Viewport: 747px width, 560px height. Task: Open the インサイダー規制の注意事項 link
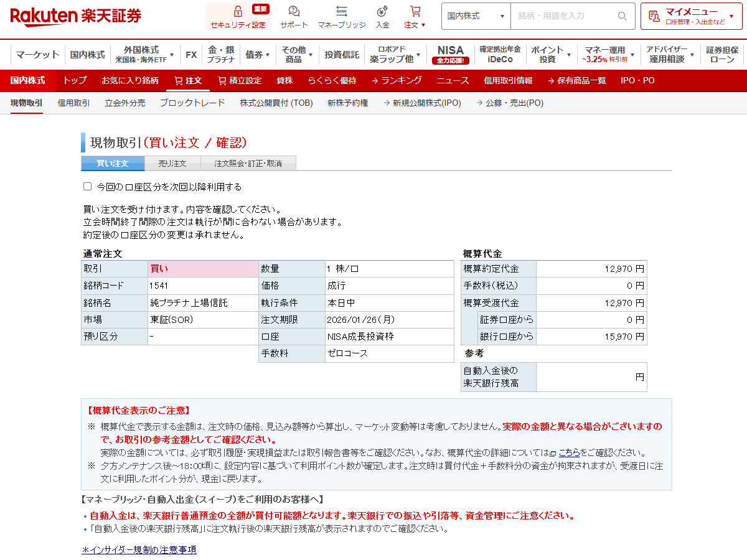coord(138,550)
